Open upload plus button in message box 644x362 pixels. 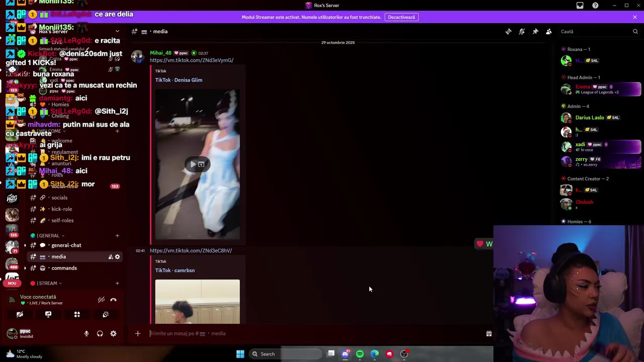click(x=137, y=333)
